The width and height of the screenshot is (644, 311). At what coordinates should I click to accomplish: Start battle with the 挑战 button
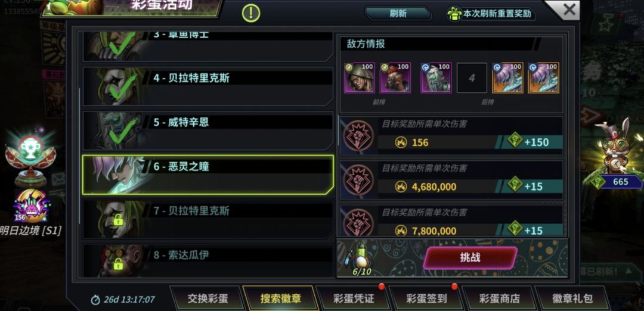pos(470,258)
